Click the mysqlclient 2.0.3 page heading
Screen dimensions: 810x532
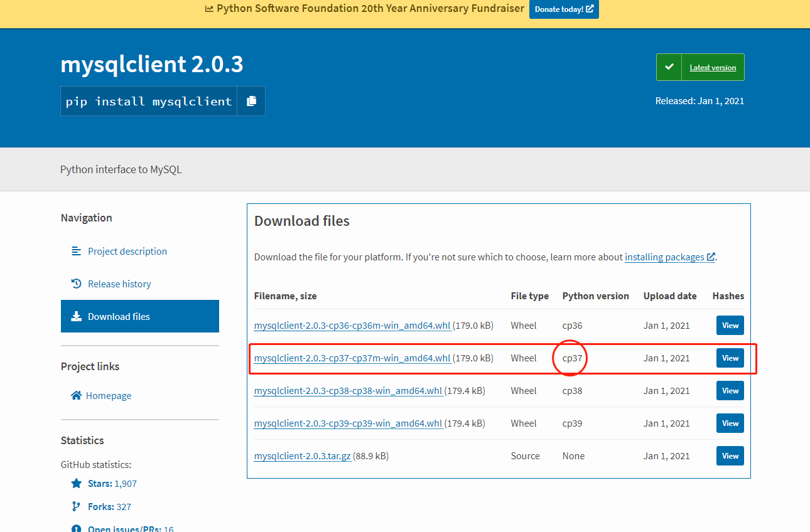point(152,64)
